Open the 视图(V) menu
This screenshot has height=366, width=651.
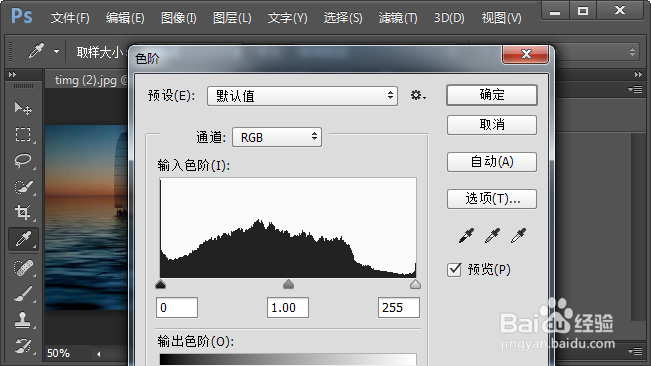pos(502,18)
